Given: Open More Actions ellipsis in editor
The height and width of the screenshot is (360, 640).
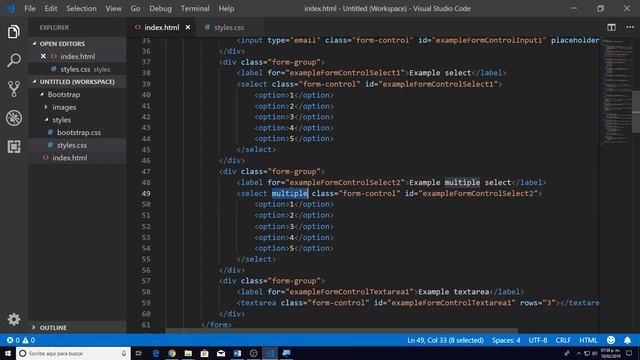Looking at the screenshot, I should pyautogui.click(x=630, y=27).
